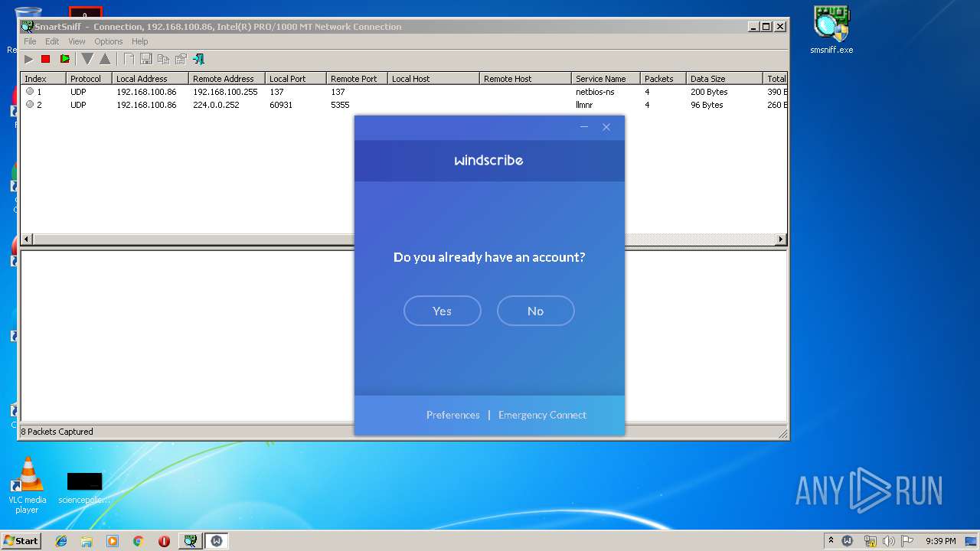Click the green play capture options icon
980x551 pixels.
[65, 59]
